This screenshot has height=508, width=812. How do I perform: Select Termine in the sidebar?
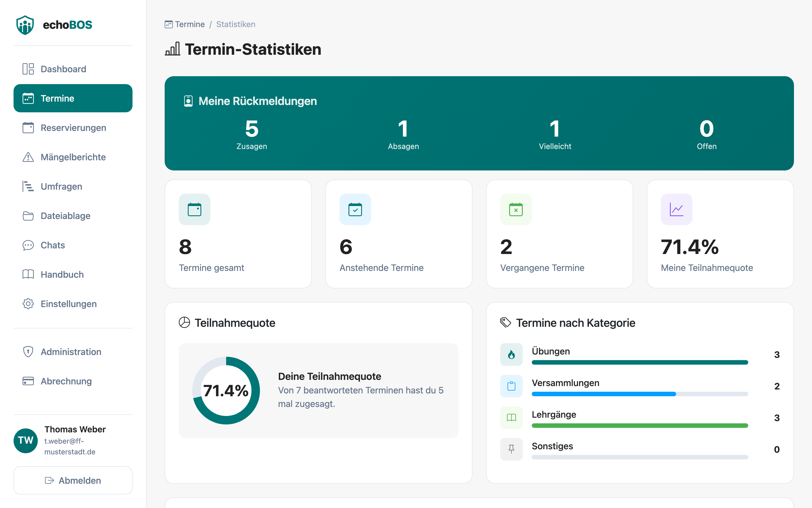[x=73, y=98]
